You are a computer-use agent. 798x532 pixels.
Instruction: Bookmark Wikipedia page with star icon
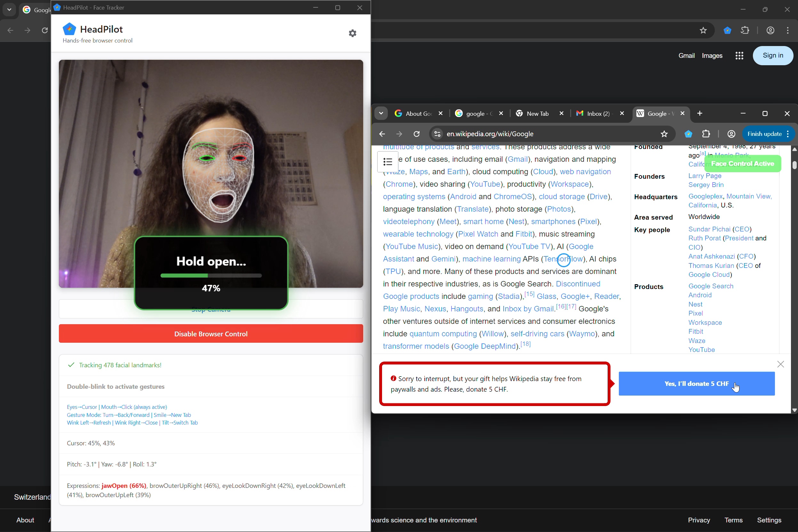click(664, 134)
